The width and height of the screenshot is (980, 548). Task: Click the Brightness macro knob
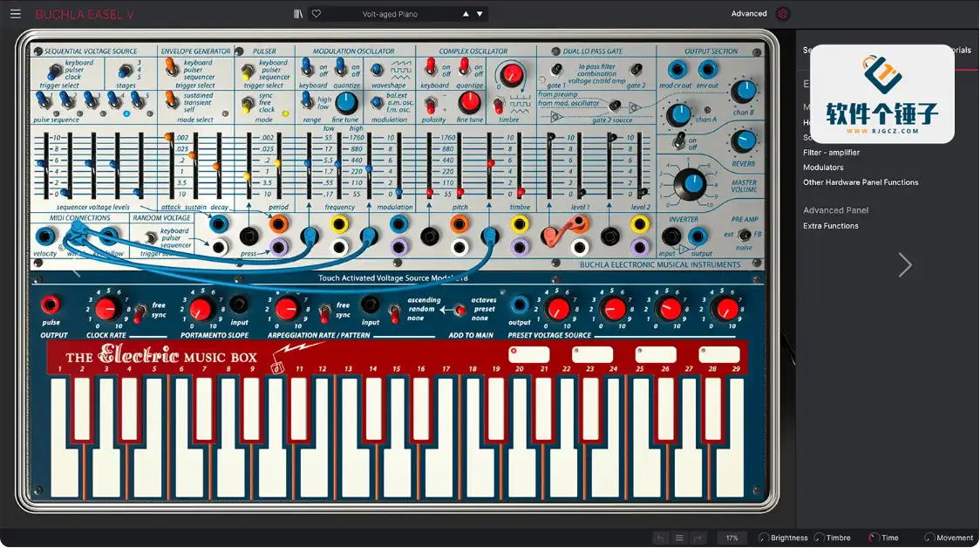click(x=766, y=538)
